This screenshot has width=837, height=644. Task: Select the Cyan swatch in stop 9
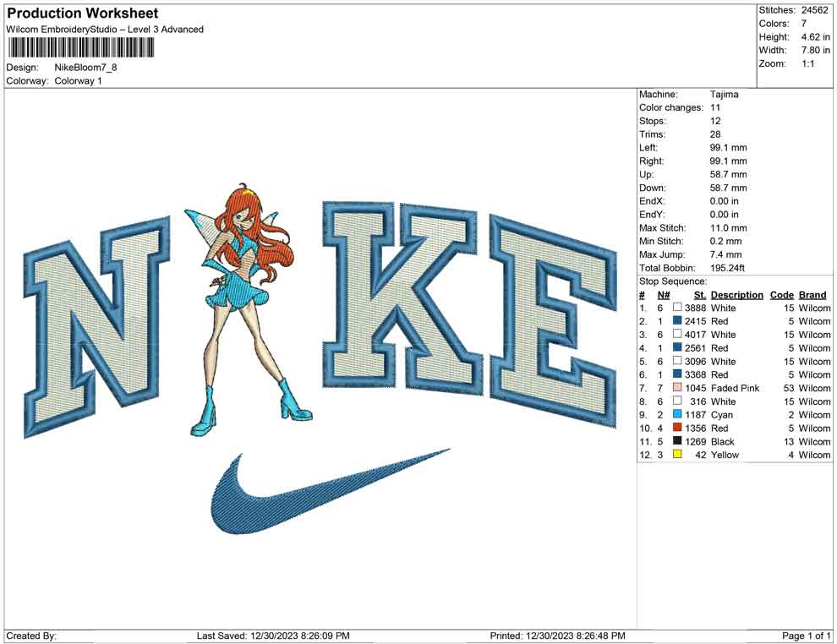[x=677, y=414]
